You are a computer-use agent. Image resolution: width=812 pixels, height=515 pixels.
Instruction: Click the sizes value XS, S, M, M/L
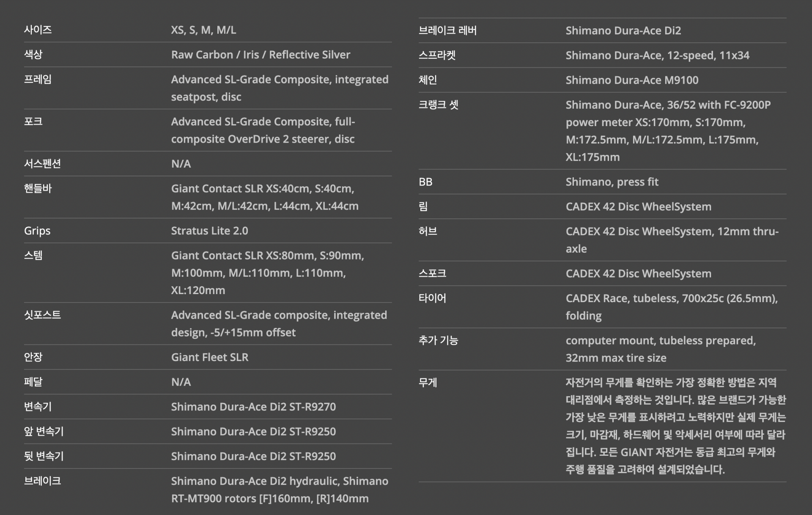click(x=203, y=30)
